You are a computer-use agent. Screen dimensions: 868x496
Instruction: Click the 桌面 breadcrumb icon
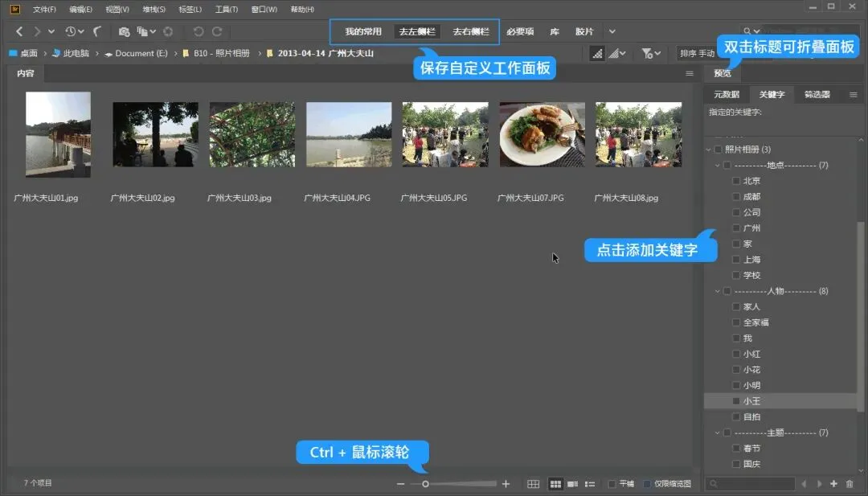tap(13, 53)
